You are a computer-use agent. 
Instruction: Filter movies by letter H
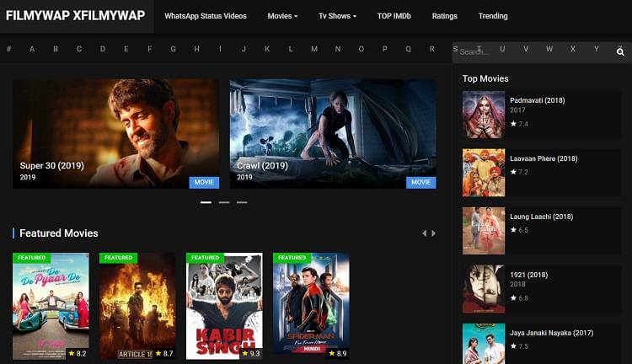(x=196, y=49)
